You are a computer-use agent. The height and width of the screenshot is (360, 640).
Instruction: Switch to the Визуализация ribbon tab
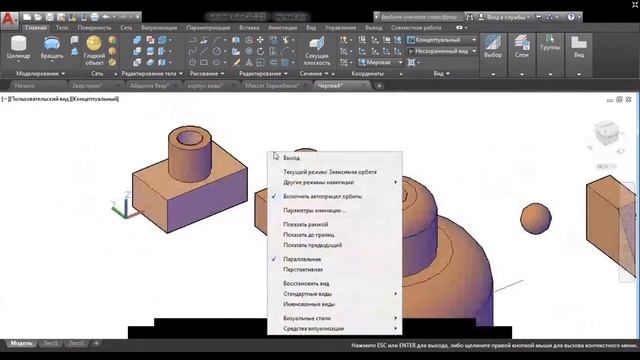coord(159,28)
